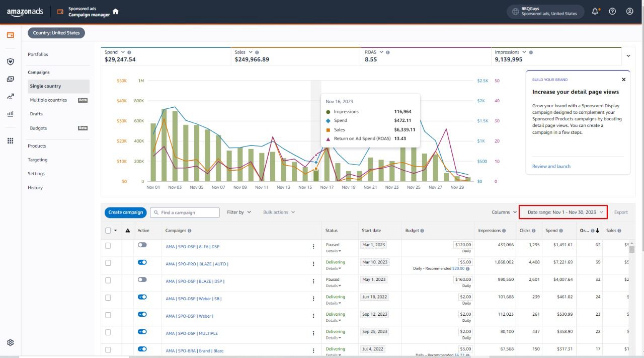Image resolution: width=644 pixels, height=358 pixels.
Task: Open the row menu for AMA | SPO-PRO | BLAZE | AUTO
Action: [313, 264]
